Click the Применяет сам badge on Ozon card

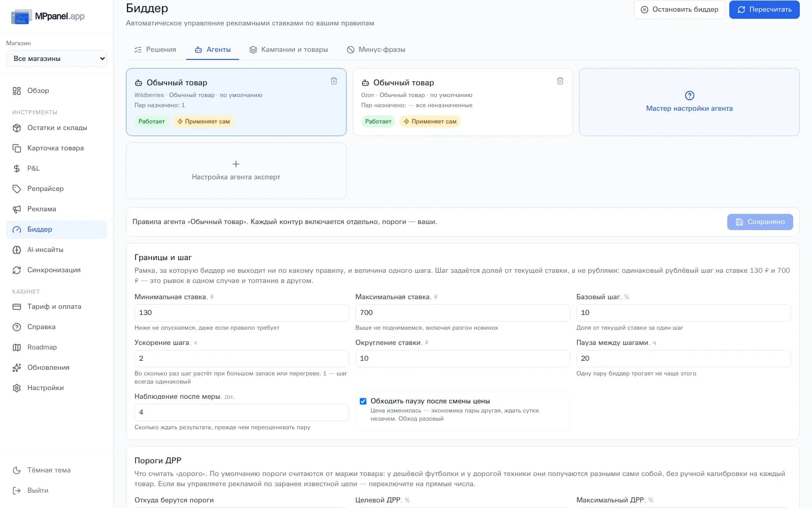[x=430, y=121]
